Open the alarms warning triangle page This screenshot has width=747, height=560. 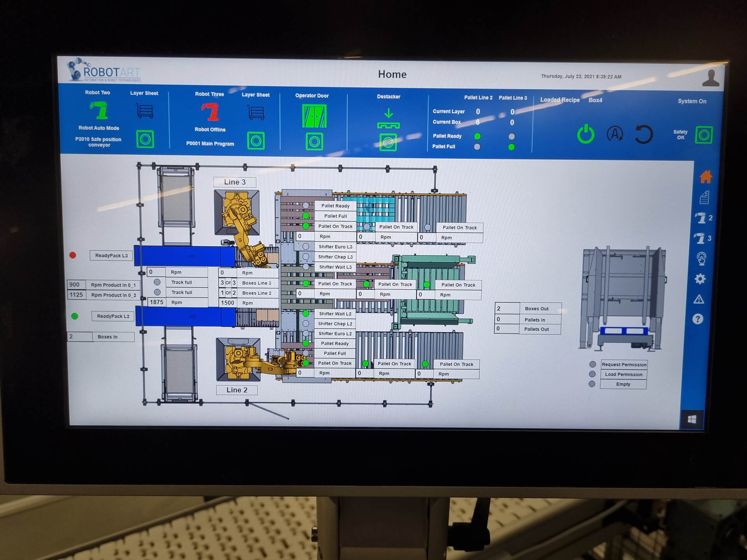699,299
